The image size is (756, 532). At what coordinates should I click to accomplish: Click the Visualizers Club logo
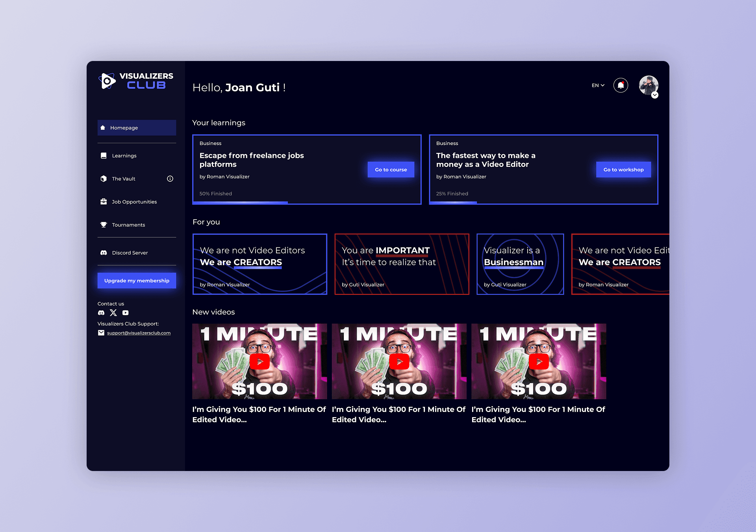[x=136, y=81]
